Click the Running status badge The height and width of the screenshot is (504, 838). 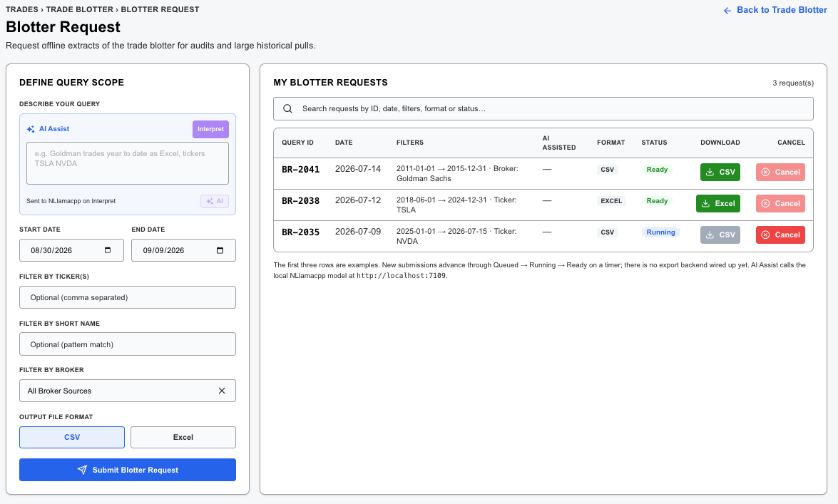[x=660, y=232]
